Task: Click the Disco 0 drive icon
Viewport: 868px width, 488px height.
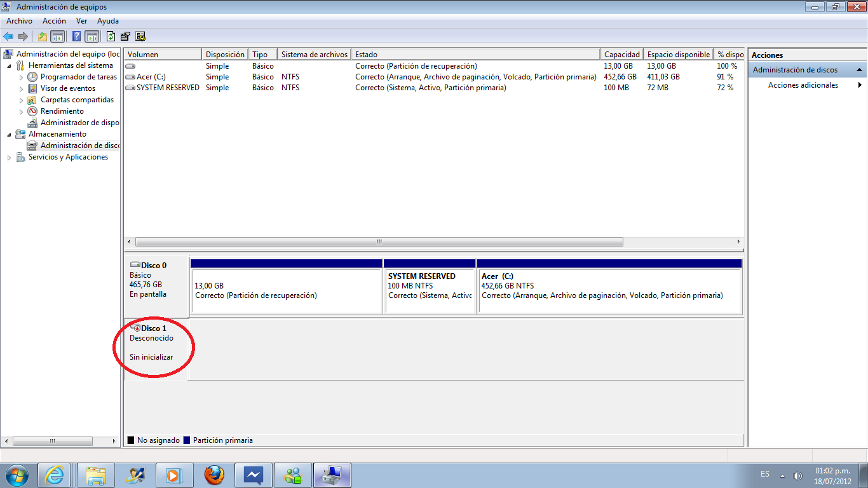Action: pos(135,265)
